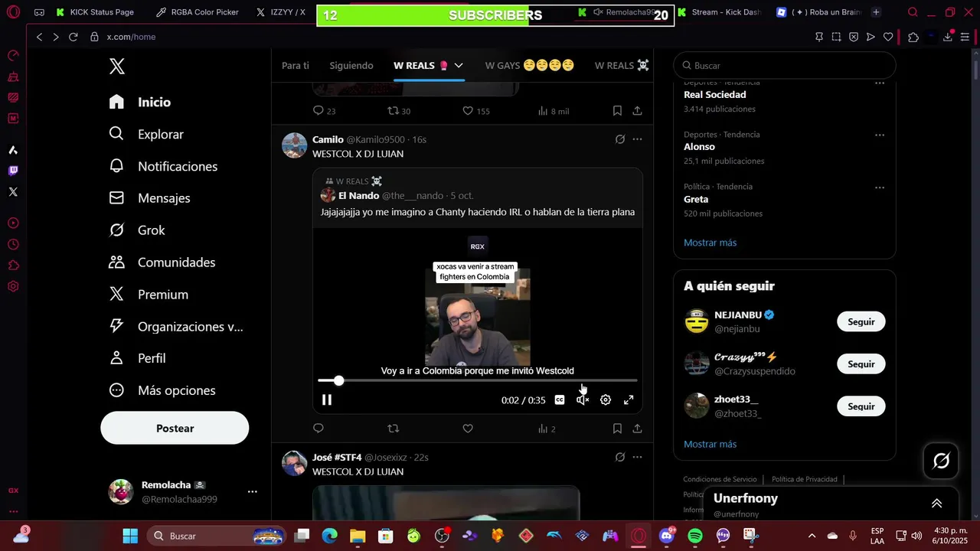Bookmark Camilo's post
Screen dimensions: 980x551
point(617,429)
